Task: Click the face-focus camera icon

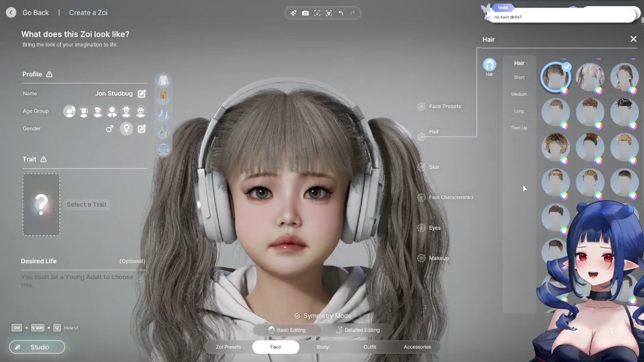Action: click(317, 13)
